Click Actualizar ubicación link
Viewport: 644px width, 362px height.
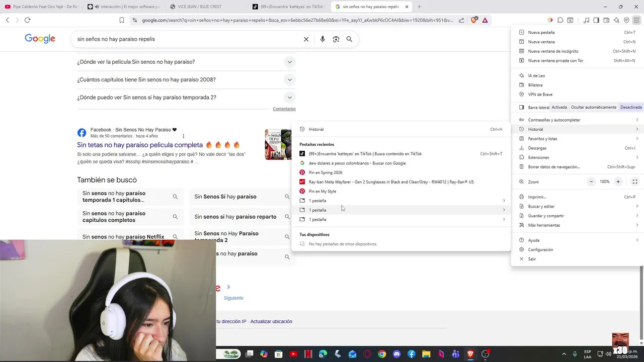click(x=271, y=321)
